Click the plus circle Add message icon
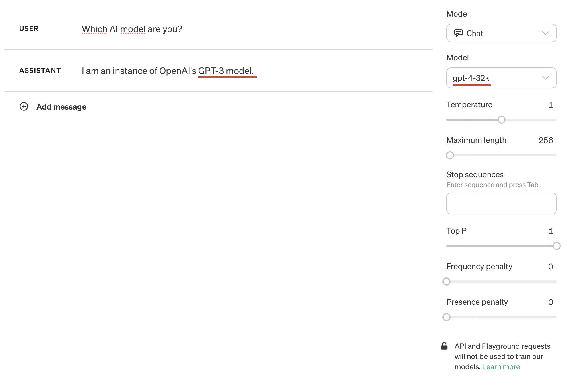 pos(24,107)
